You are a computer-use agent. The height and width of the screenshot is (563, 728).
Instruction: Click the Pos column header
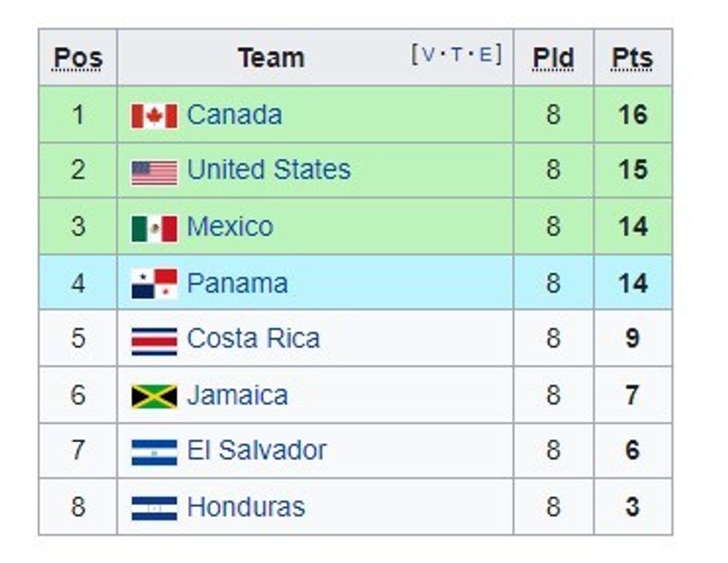tap(78, 58)
